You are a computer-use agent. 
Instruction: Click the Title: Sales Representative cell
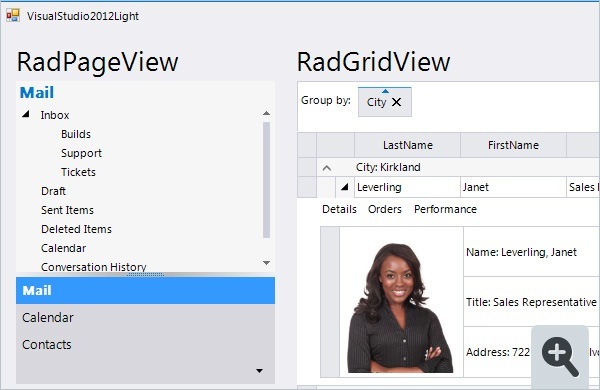(x=532, y=302)
